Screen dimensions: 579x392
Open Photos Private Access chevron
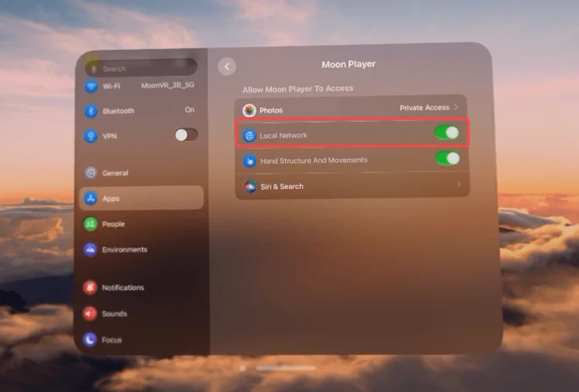pos(456,107)
